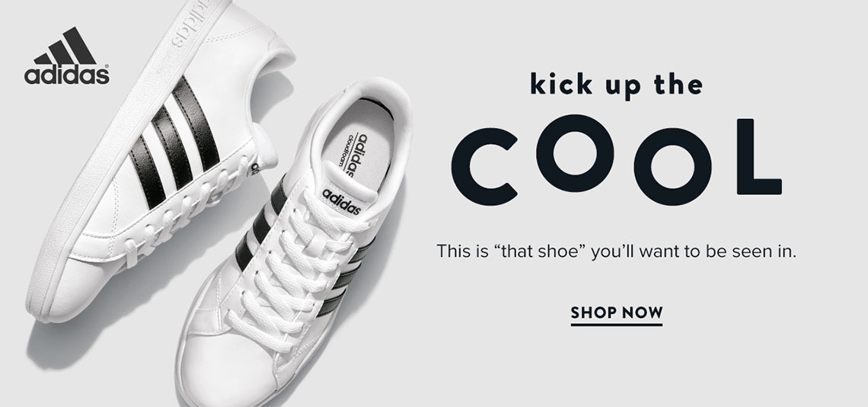Viewport: 868px width, 407px height.
Task: Click the underline beneath SHOP NOW
Action: click(617, 324)
